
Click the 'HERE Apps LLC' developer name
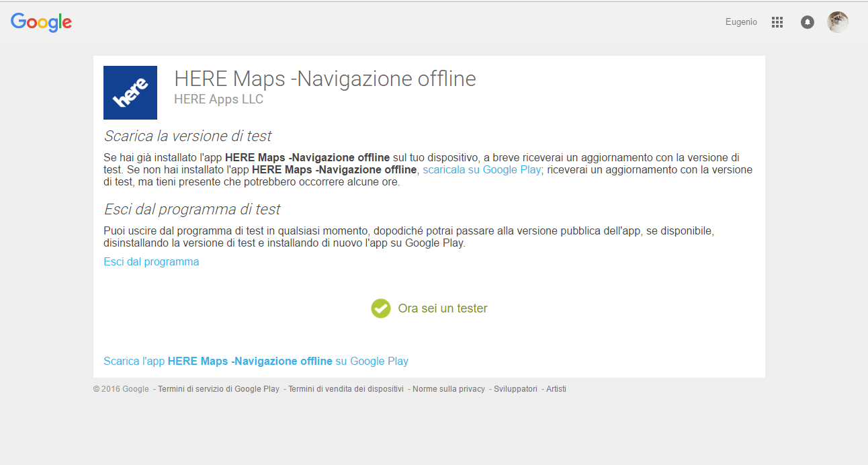pyautogui.click(x=218, y=99)
